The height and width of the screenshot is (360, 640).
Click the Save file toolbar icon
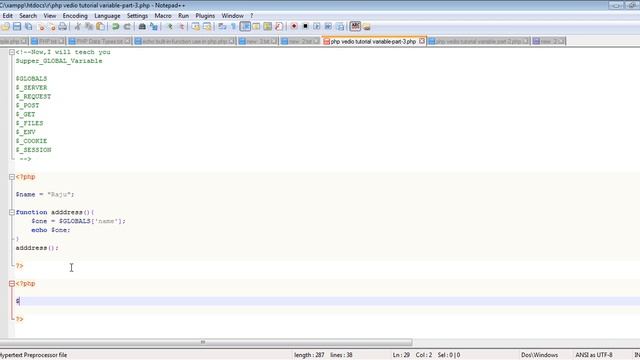click(x=17, y=27)
